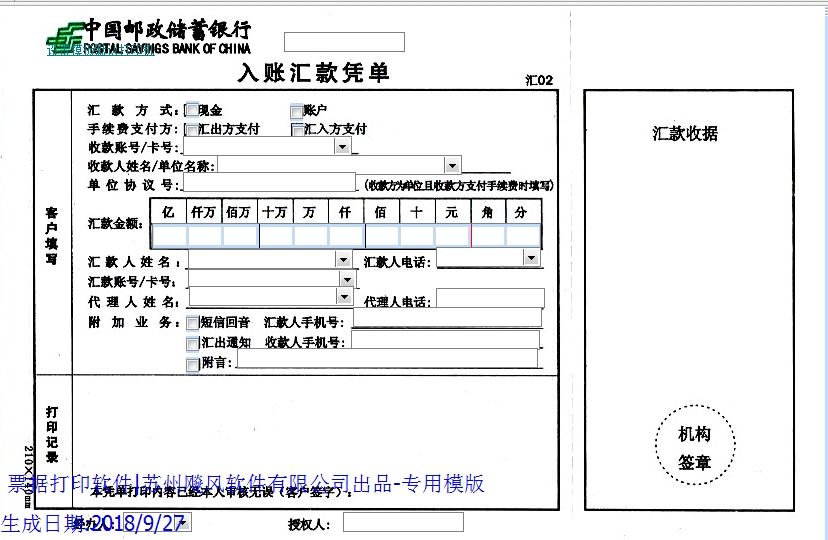Image resolution: width=828 pixels, height=540 pixels.
Task: Expand the 代理人姓名 dropdown
Action: click(345, 297)
